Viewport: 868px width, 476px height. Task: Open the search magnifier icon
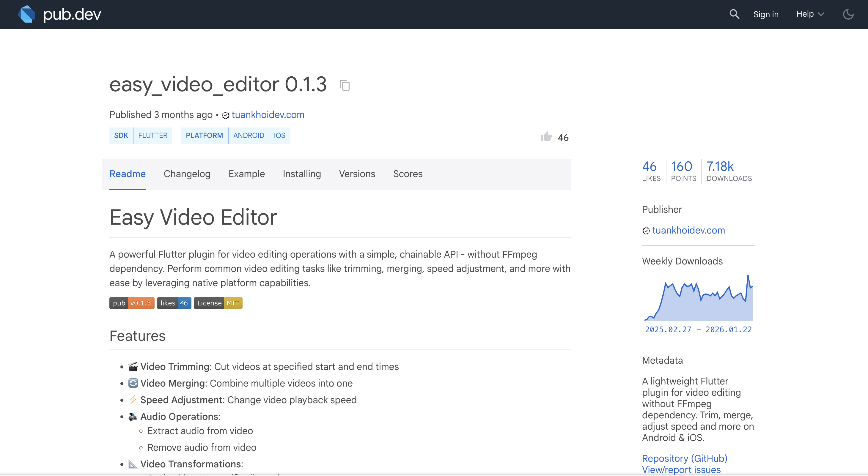coord(734,14)
